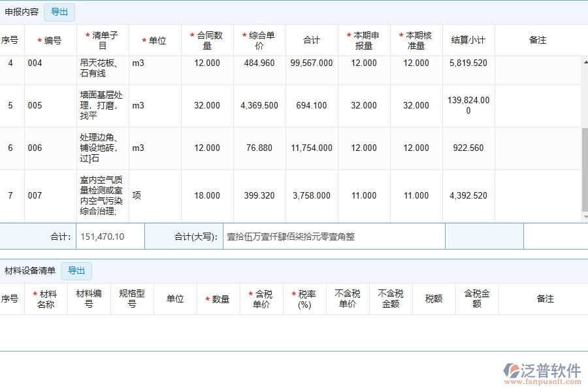
Task: Select the 室内空气质量检测 clearing item row
Action: [x=102, y=195]
